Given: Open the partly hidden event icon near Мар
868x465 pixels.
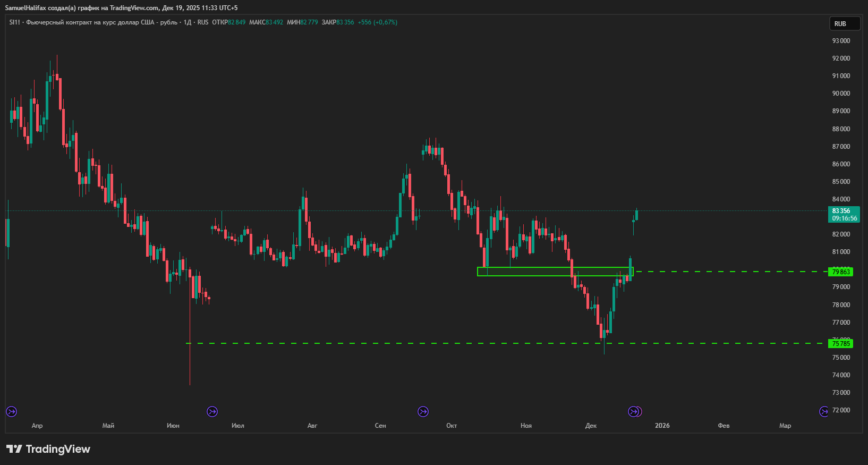Looking at the screenshot, I should tap(824, 411).
